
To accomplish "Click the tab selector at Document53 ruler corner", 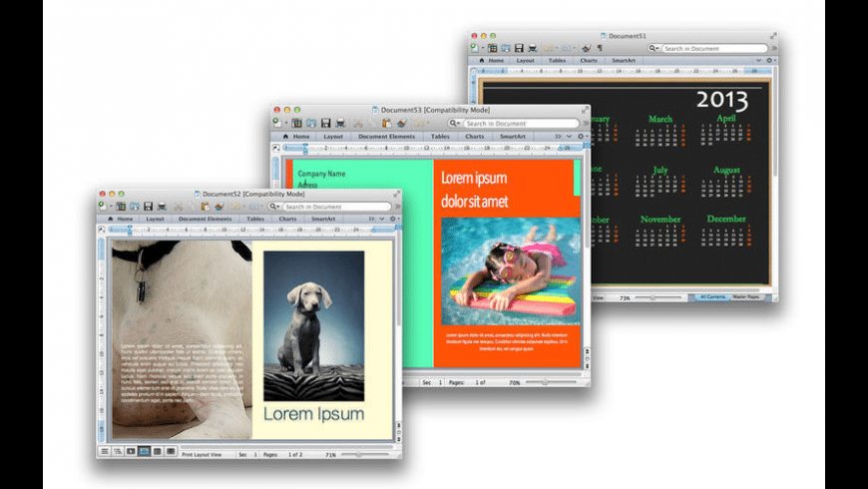I will pos(275,148).
